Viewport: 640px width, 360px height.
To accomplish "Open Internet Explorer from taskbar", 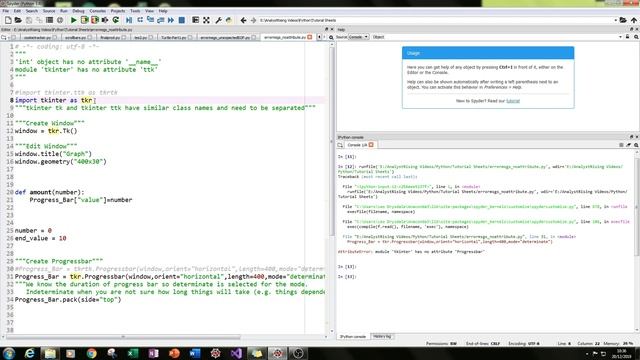I will coord(29,353).
